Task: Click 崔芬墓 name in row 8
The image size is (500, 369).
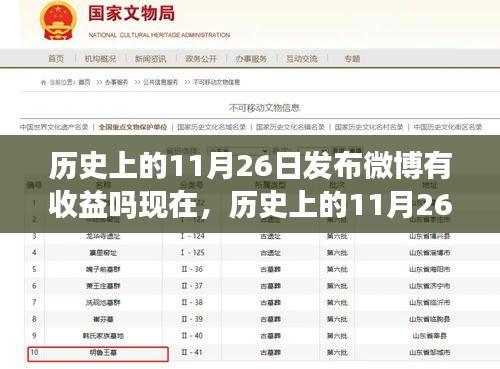Action: pyautogui.click(x=103, y=319)
